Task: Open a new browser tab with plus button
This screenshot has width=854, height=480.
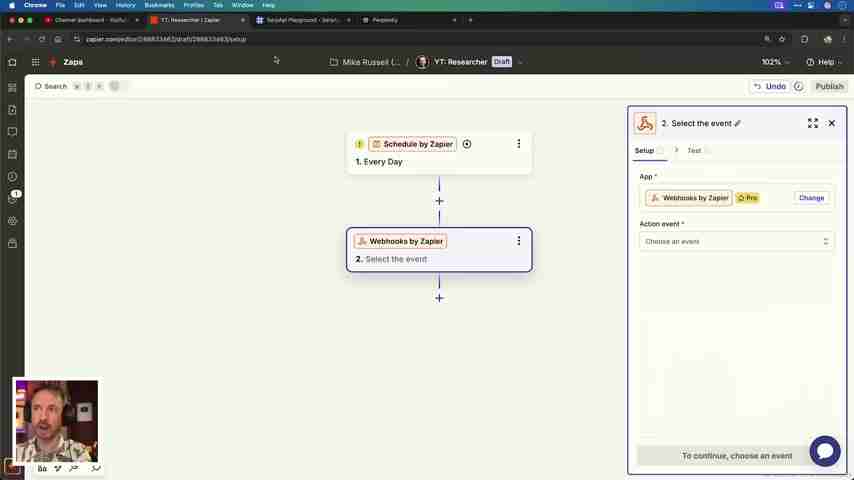Action: click(x=471, y=20)
